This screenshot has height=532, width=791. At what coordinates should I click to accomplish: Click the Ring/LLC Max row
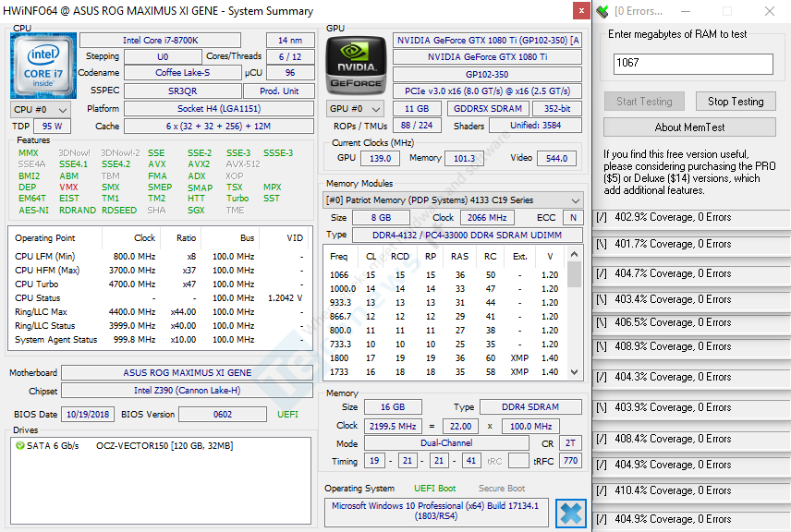(159, 311)
